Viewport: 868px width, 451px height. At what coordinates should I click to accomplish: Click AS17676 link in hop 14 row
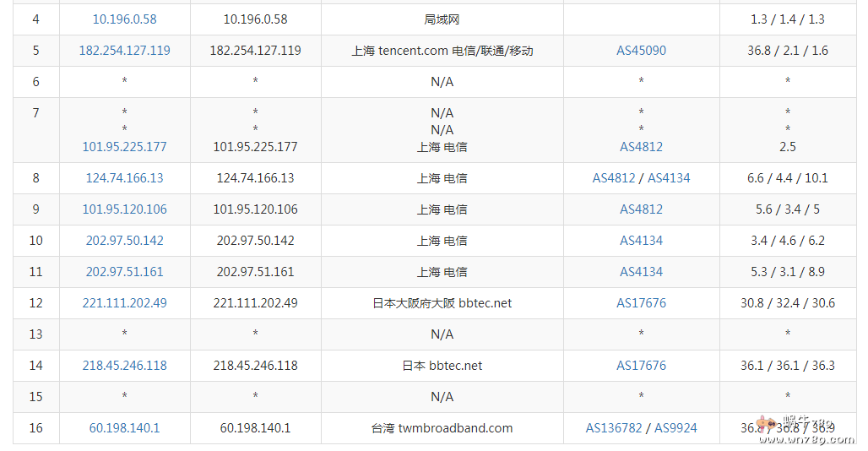pyautogui.click(x=641, y=365)
